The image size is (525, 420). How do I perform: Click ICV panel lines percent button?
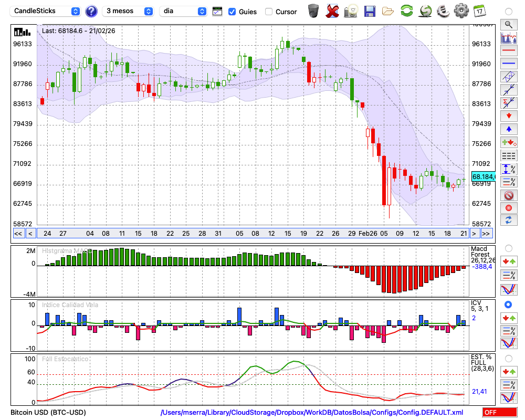(x=509, y=331)
